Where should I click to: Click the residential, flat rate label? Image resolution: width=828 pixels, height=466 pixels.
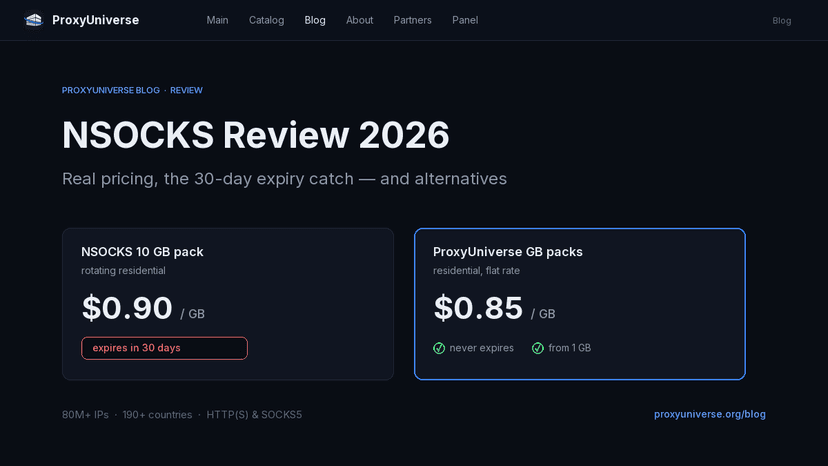[x=476, y=271]
